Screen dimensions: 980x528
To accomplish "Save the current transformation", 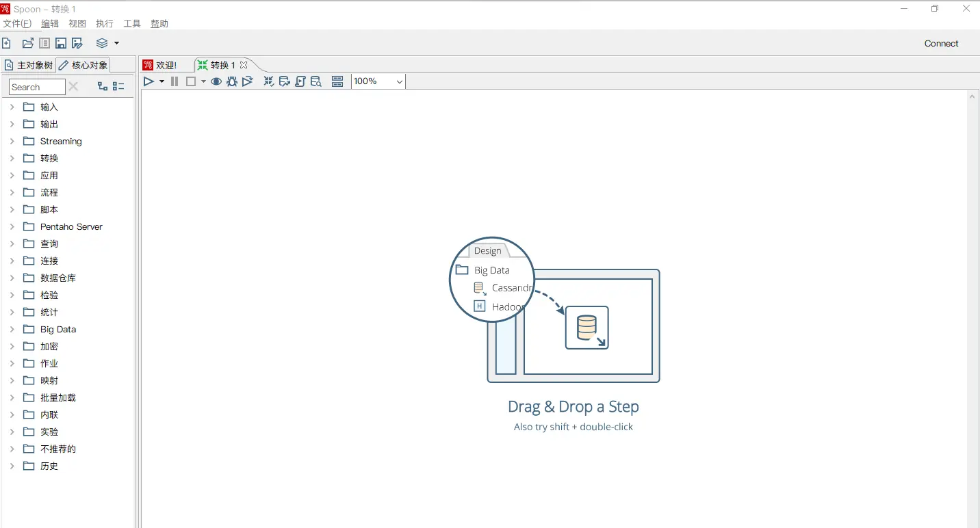I will (61, 43).
